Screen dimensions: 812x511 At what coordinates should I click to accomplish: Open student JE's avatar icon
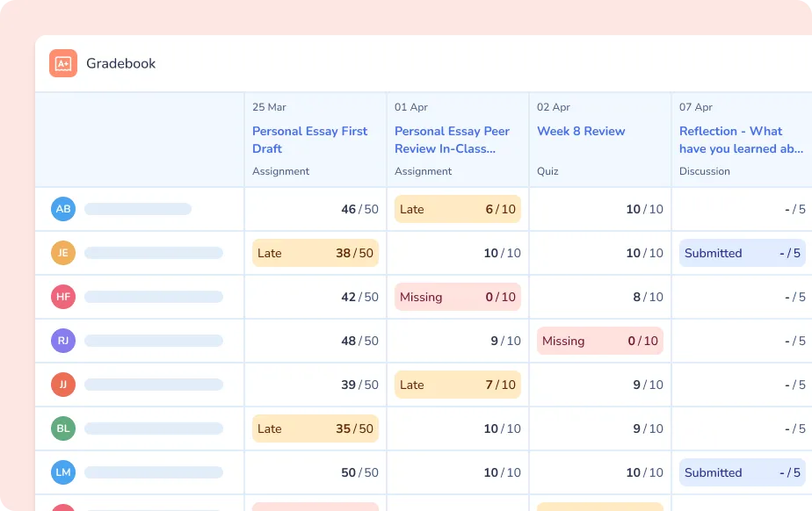[x=62, y=253]
